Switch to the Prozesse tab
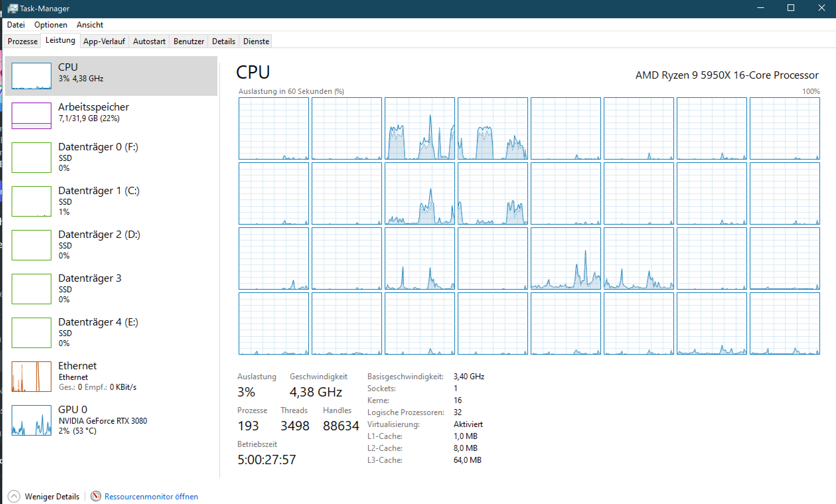 (x=22, y=41)
